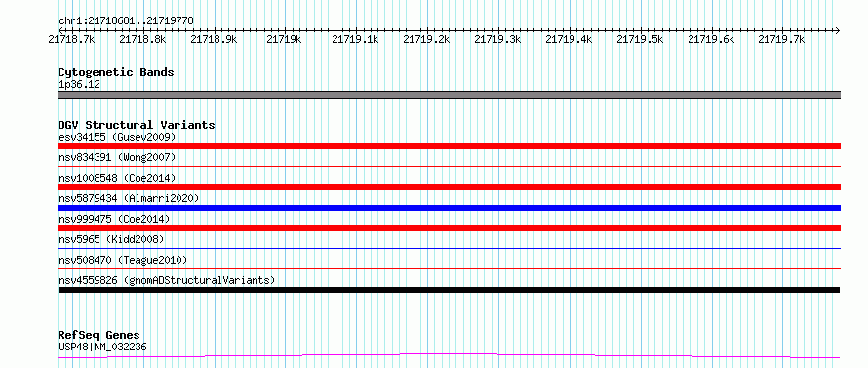Click the Cytogenetic Bands track title

coord(116,72)
